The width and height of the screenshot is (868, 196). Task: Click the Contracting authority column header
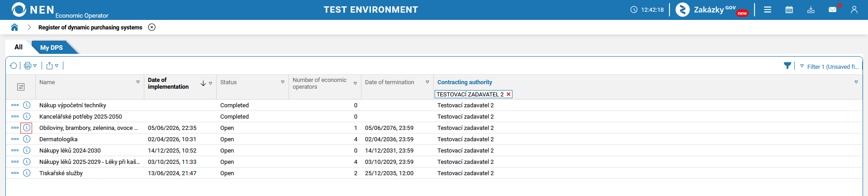465,82
